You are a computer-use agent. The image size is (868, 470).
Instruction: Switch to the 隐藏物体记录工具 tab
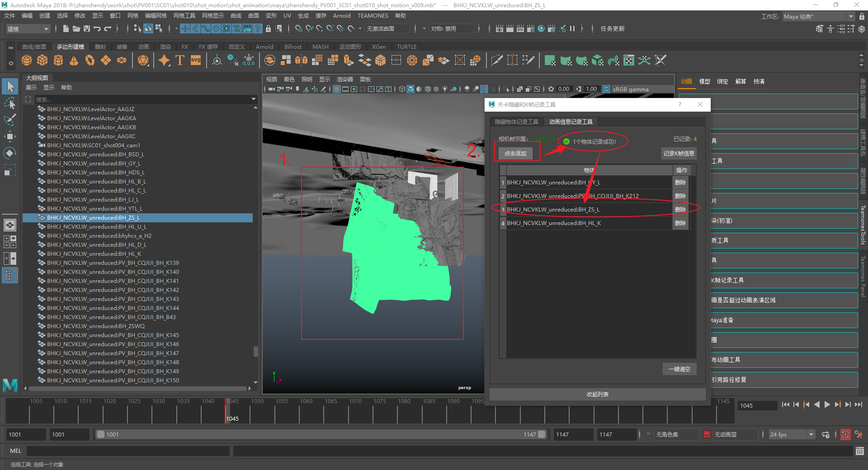click(x=516, y=122)
